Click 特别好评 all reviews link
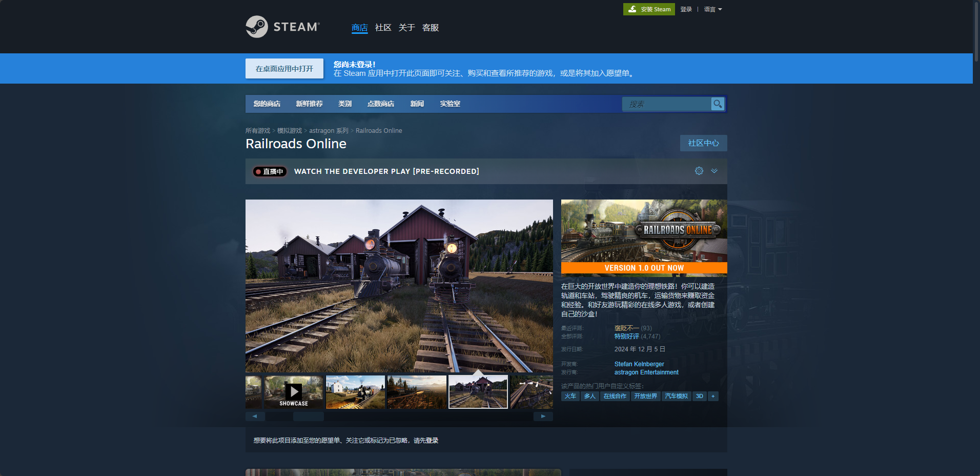This screenshot has height=476, width=980. coord(627,336)
